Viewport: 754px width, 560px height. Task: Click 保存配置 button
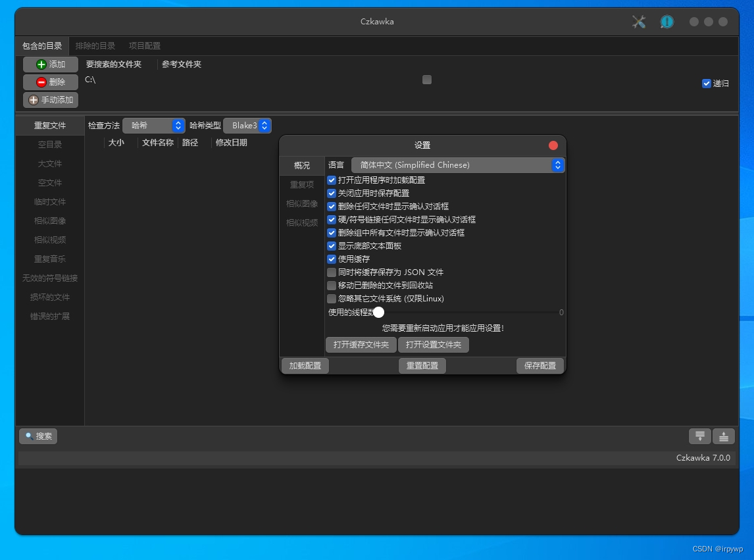click(540, 366)
